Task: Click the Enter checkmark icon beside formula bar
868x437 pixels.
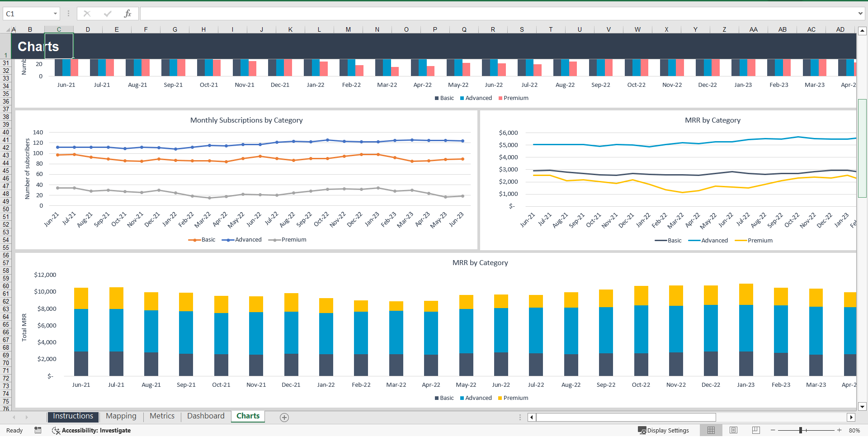Action: (x=107, y=14)
